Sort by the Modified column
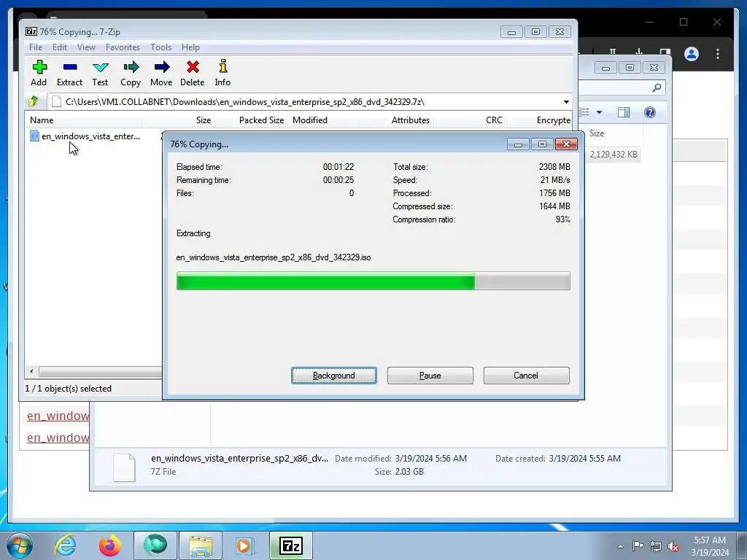Viewport: 747px width, 560px height. 324,120
